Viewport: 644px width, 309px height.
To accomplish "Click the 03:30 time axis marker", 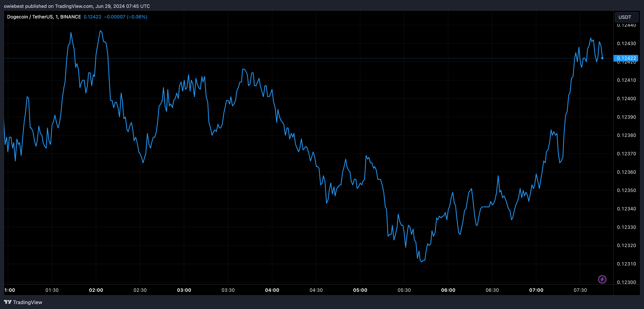I will point(228,290).
